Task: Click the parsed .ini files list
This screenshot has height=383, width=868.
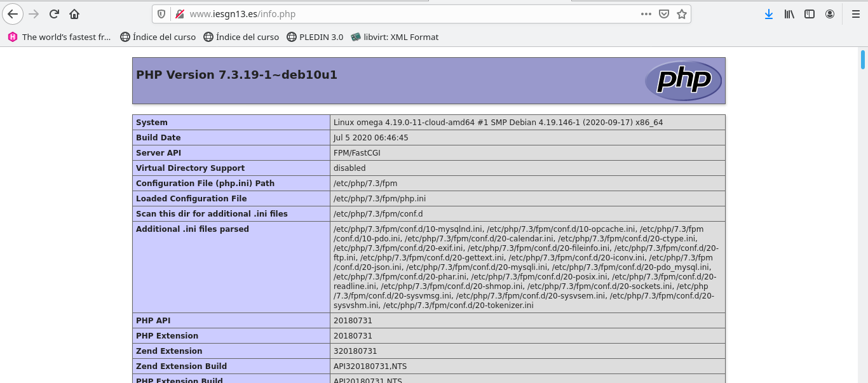Action: (526, 267)
